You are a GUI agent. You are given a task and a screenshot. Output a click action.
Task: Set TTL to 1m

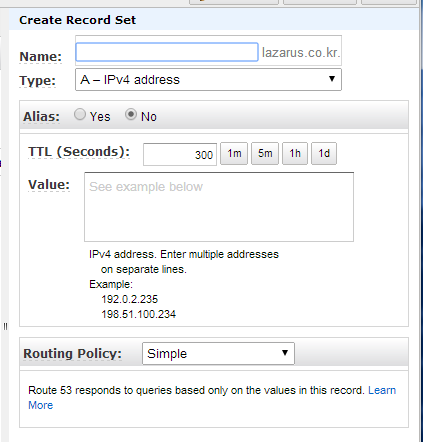(x=234, y=153)
